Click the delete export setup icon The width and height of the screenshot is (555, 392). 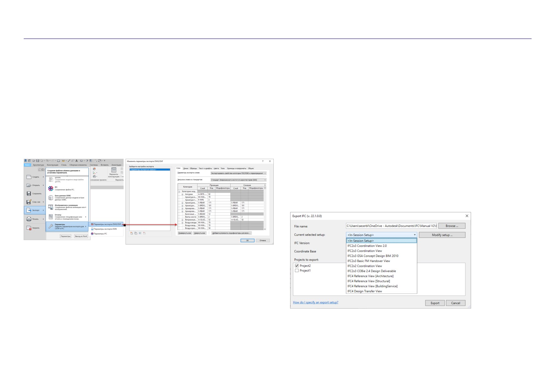144,233
